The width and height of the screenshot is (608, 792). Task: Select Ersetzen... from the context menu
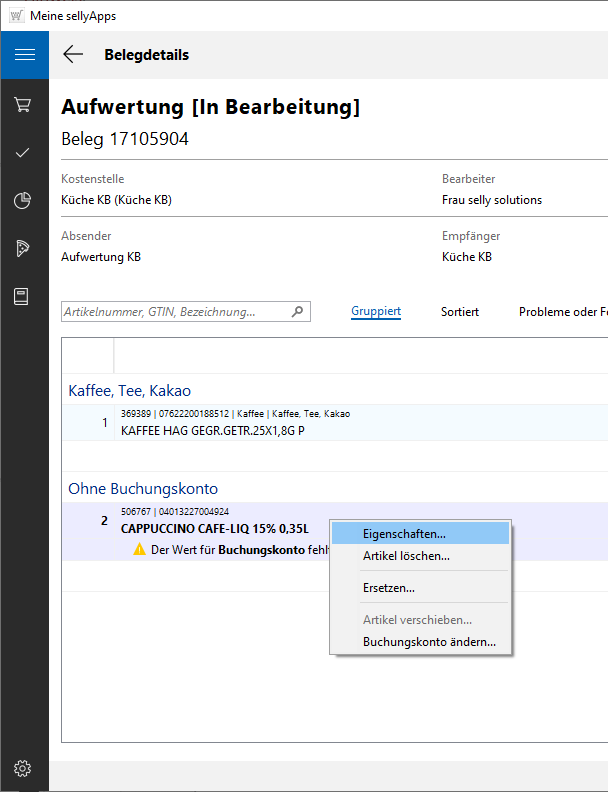[389, 587]
